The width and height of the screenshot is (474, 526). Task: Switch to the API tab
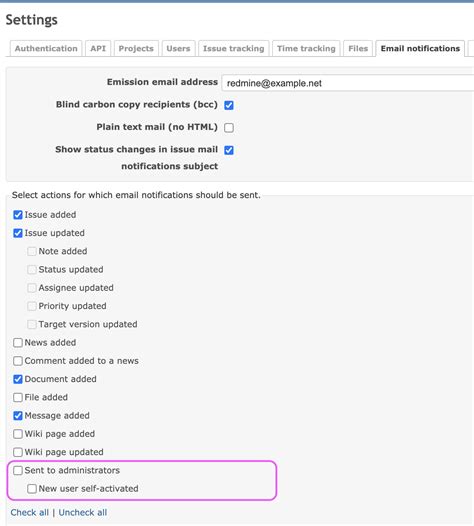click(x=98, y=49)
